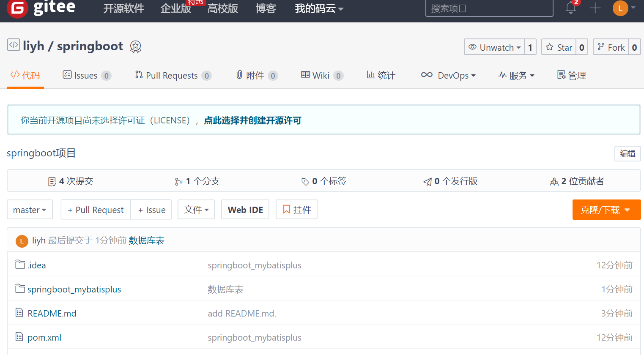Open the 数据库表 latest commit link
This screenshot has height=355, width=644.
(146, 240)
